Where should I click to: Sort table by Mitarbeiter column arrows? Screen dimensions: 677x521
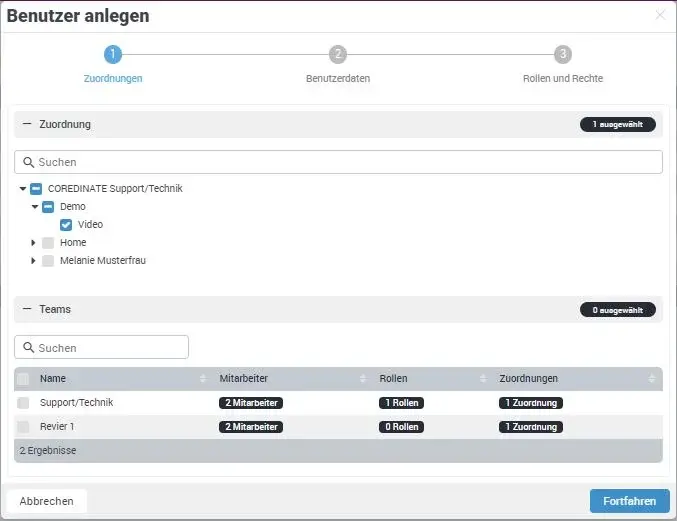tap(362, 379)
